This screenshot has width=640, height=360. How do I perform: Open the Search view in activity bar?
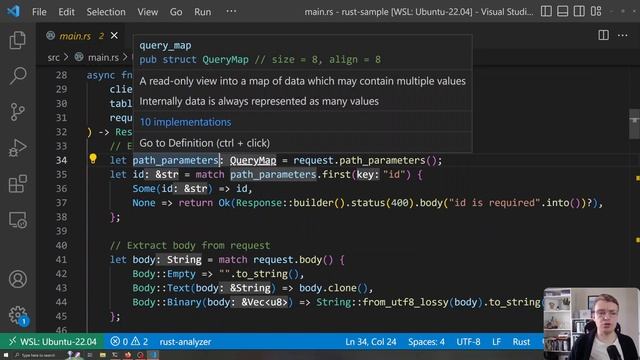[18, 76]
